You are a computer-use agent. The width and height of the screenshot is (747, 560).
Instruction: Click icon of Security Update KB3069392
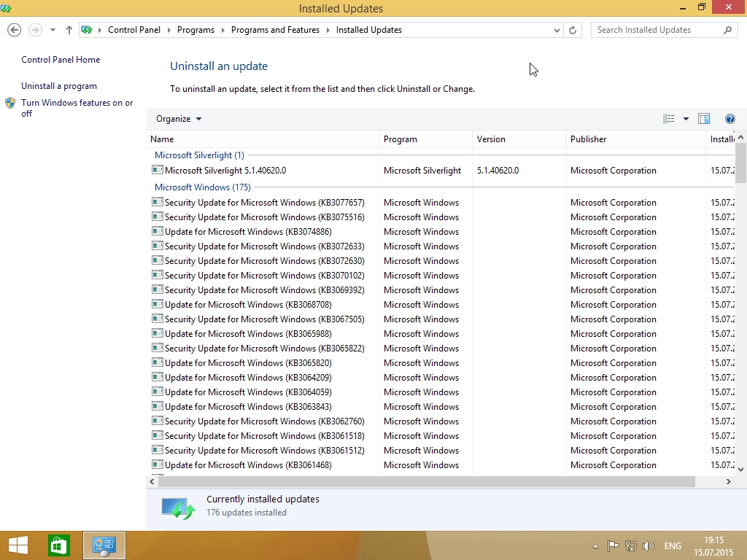158,289
